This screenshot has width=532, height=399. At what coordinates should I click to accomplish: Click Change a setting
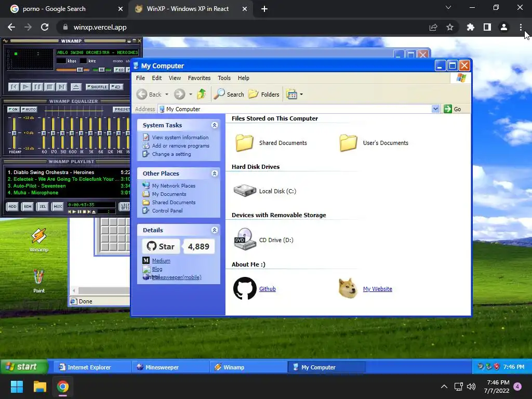(171, 154)
